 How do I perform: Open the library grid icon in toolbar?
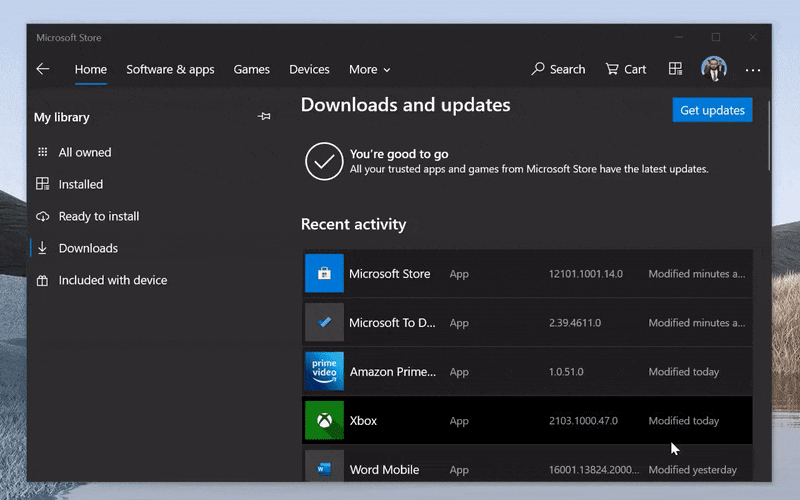[x=675, y=69]
